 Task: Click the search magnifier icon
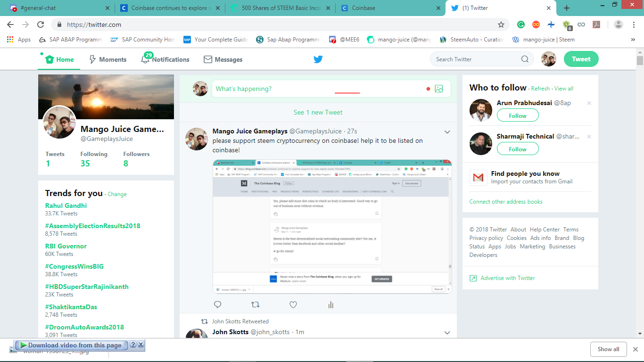coord(525,59)
